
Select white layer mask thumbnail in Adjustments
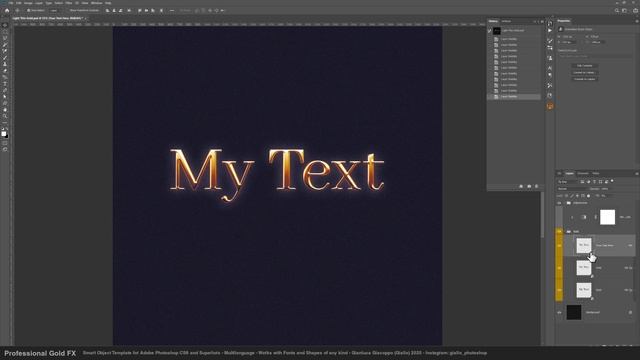coord(607,217)
